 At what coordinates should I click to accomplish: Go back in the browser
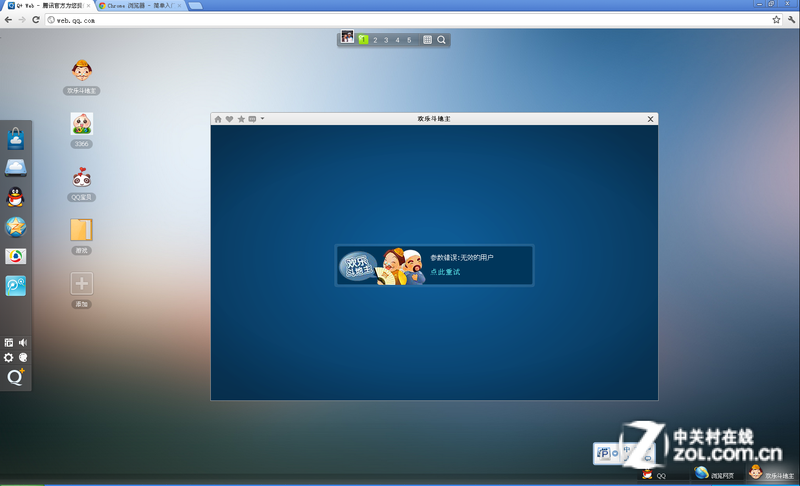point(8,20)
